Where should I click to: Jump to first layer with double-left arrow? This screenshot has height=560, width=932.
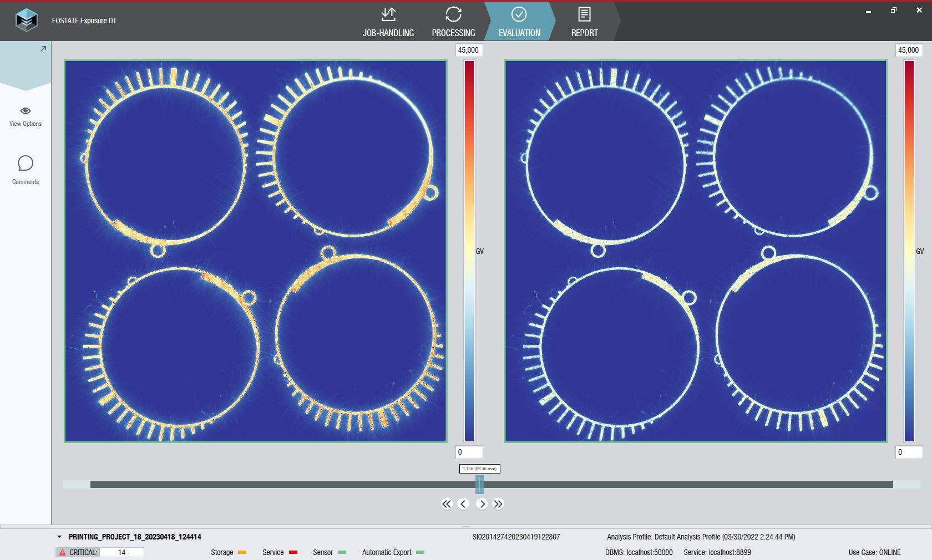447,504
